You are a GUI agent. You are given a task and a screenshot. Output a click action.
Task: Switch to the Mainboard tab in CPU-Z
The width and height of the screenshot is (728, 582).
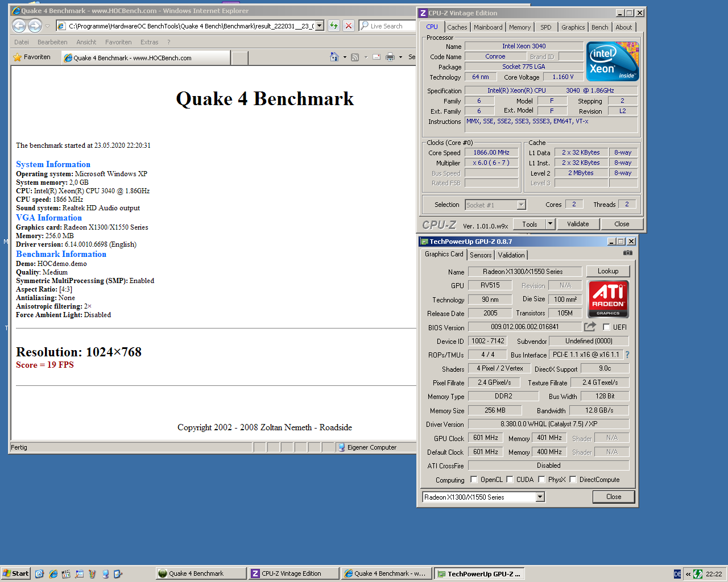(x=488, y=27)
